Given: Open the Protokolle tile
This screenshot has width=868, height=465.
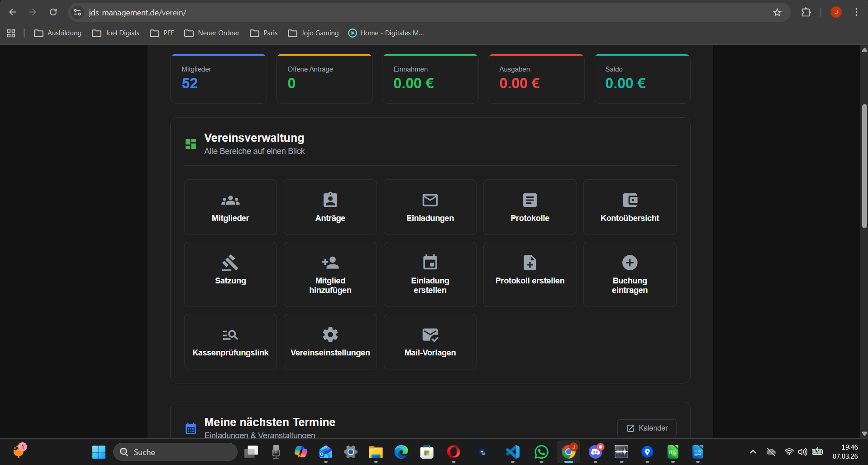Looking at the screenshot, I should [530, 207].
